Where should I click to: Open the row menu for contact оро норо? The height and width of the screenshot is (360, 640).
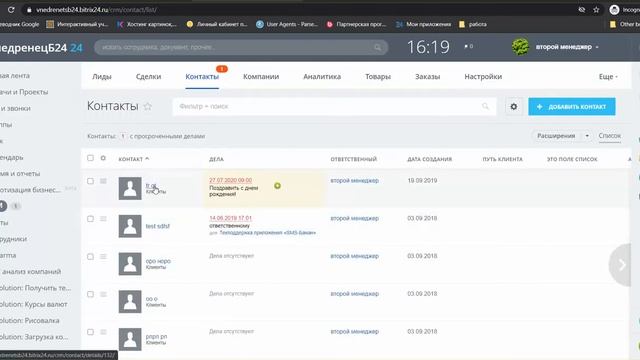103,256
